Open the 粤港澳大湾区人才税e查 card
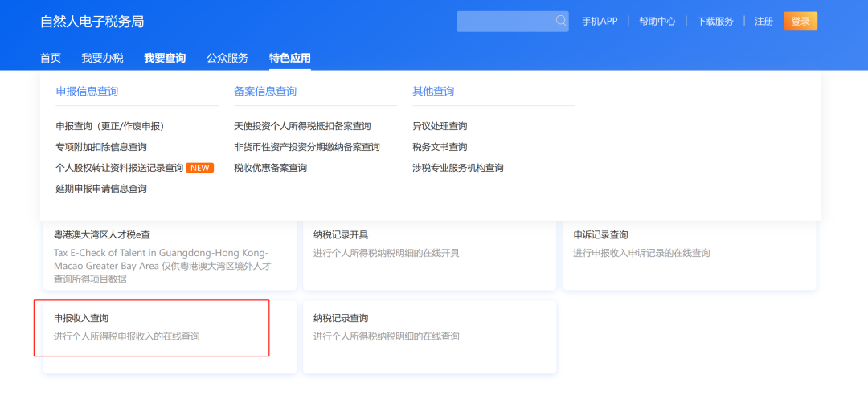868x395 pixels. [x=170, y=255]
